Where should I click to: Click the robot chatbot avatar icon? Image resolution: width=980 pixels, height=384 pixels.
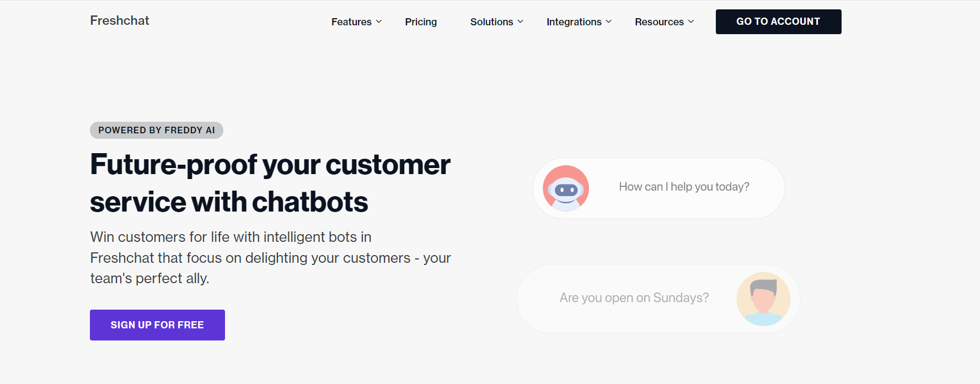566,188
